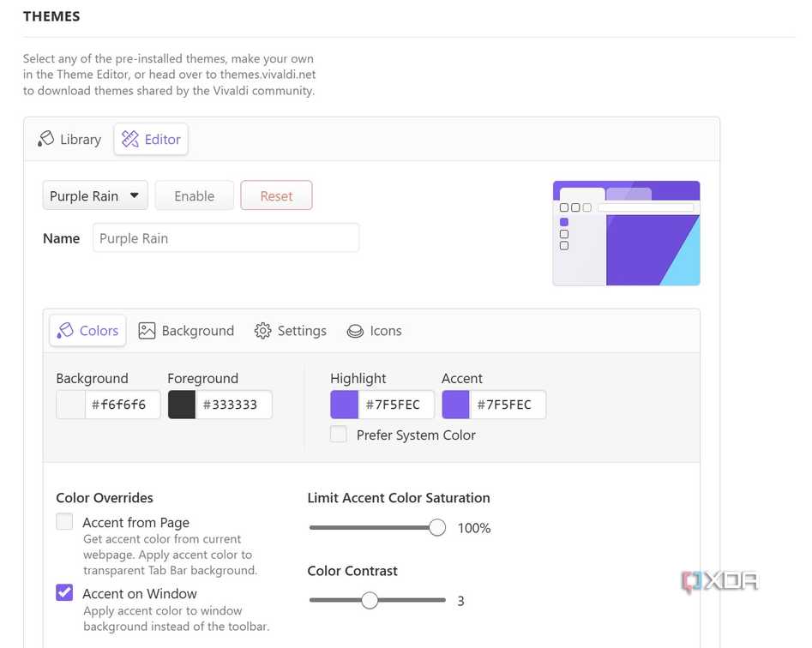The image size is (812, 648).
Task: Click the THEMES heading
Action: [51, 16]
